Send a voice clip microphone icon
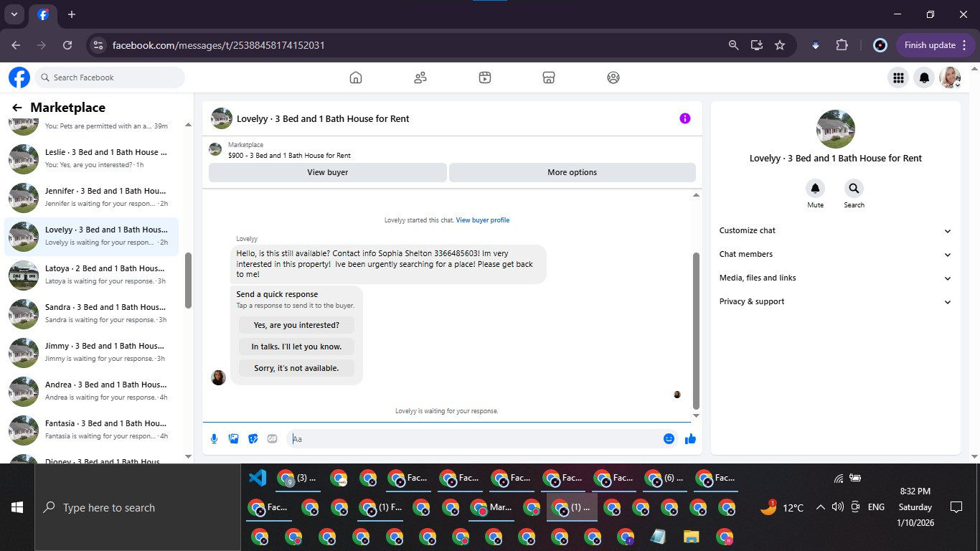The height and width of the screenshot is (551, 980). coord(214,438)
